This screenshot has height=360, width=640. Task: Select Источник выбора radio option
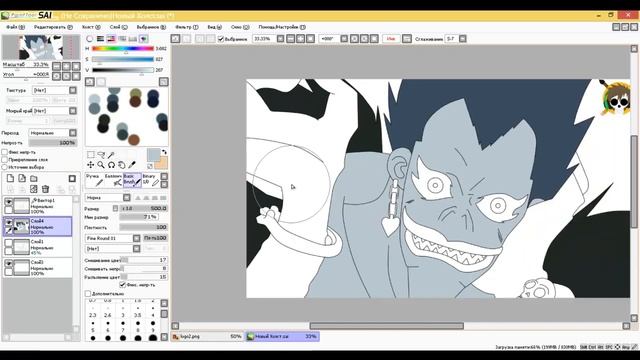[4, 167]
